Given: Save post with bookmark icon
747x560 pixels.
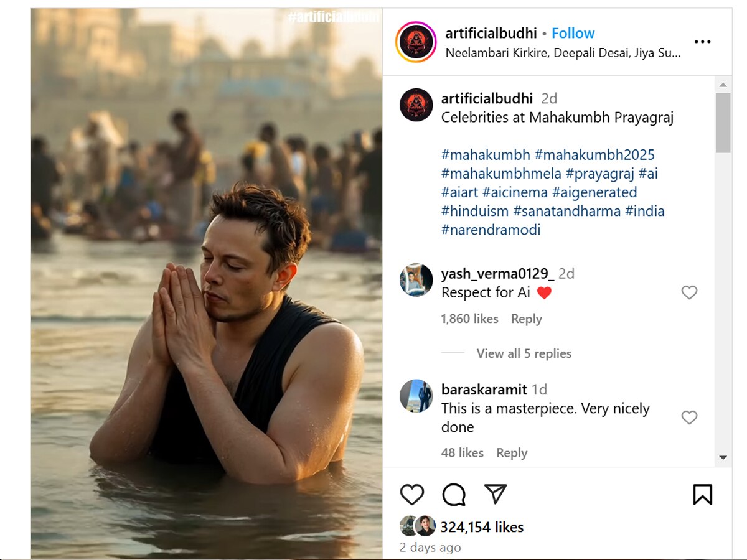Looking at the screenshot, I should click(x=702, y=495).
